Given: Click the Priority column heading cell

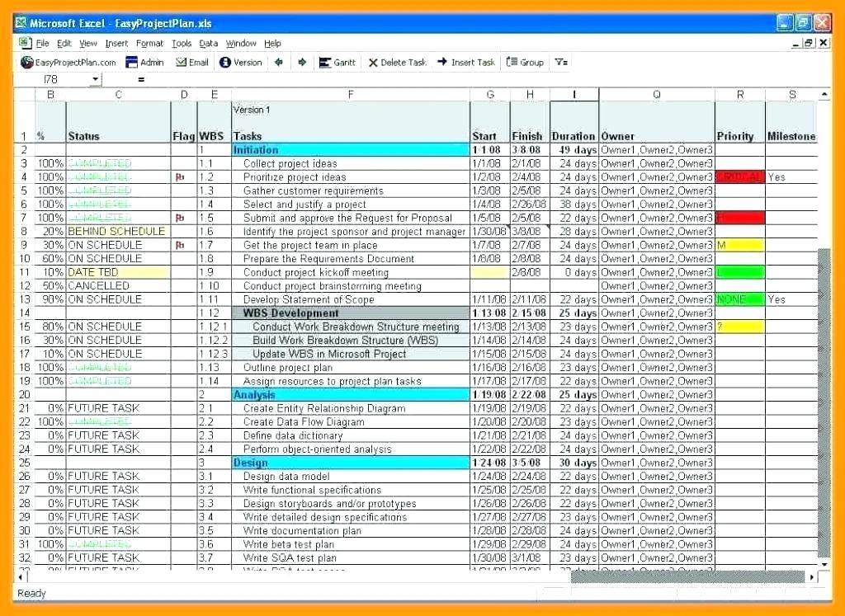Looking at the screenshot, I should [x=740, y=122].
